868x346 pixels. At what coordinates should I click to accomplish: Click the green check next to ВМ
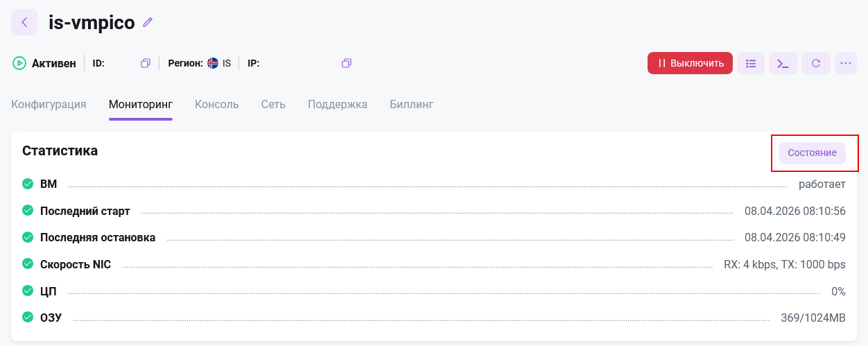click(28, 184)
